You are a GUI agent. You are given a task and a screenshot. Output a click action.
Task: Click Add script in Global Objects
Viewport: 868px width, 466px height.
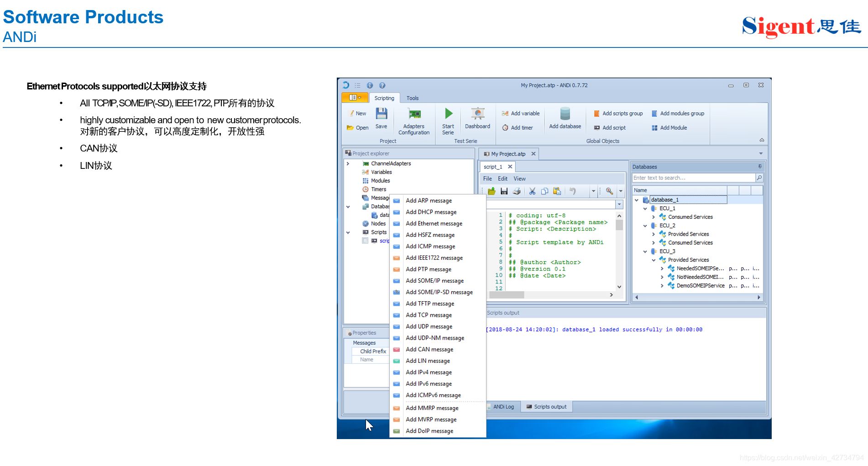click(x=609, y=128)
